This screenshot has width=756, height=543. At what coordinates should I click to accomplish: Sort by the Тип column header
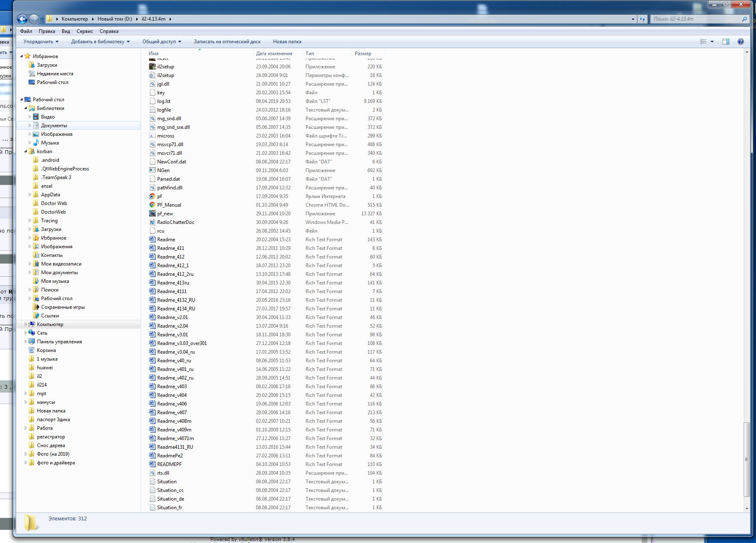tap(327, 54)
